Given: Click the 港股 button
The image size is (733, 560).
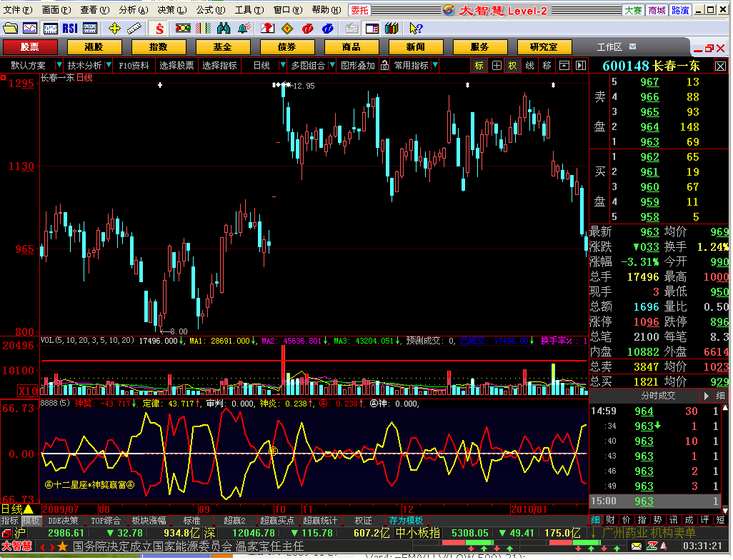Looking at the screenshot, I should (x=94, y=46).
